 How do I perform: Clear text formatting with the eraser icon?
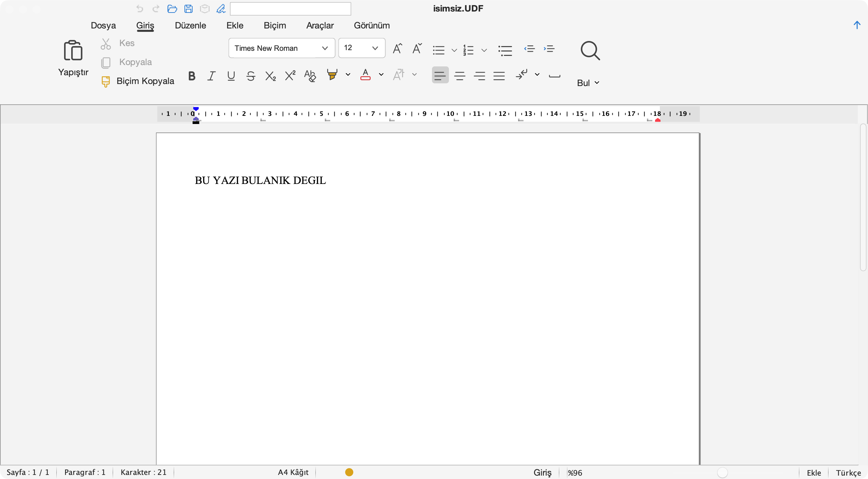(310, 76)
